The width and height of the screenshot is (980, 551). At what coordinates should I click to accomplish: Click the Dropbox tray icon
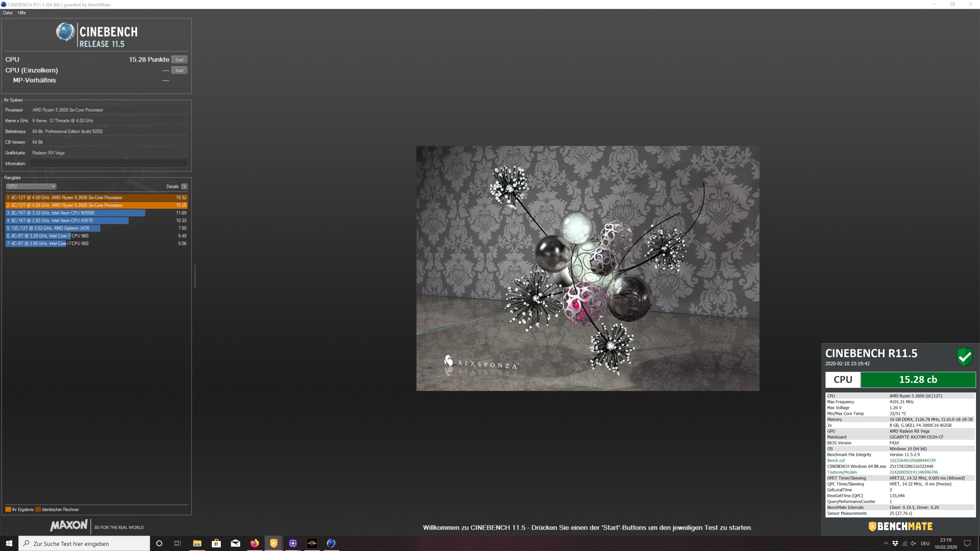point(895,543)
